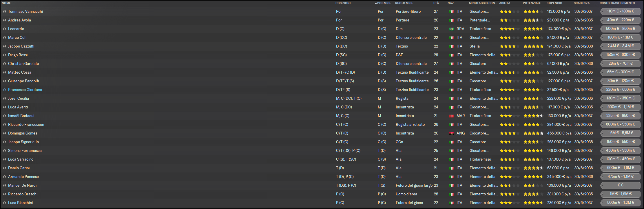Sort by COSTO TRASFERIMENTO column header
Screen dimensions: 644x209
pyautogui.click(x=617, y=3)
